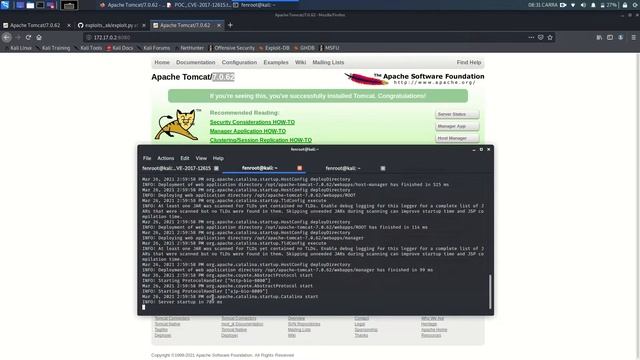
Task: Bookmark this page with star icon
Action: pyautogui.click(x=550, y=37)
